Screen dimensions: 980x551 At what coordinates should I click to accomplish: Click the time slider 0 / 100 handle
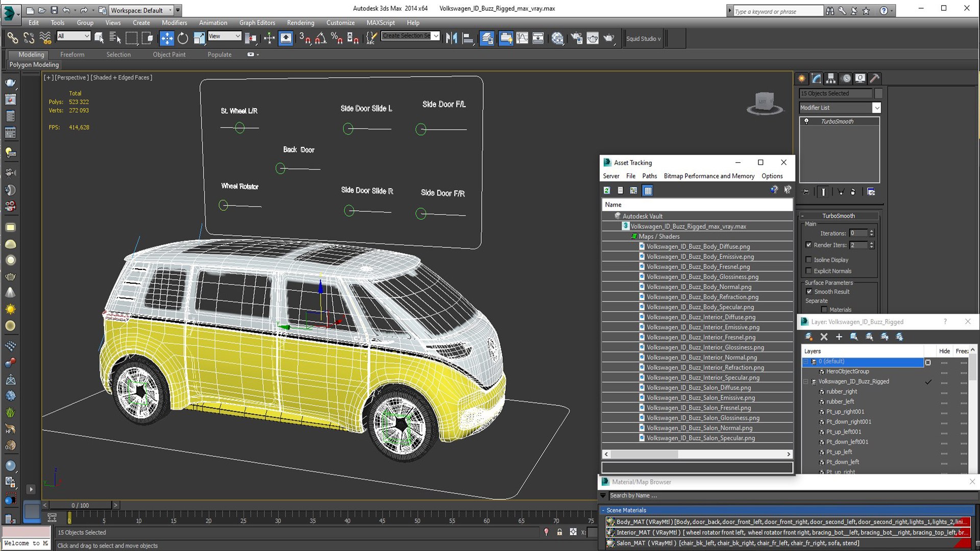pyautogui.click(x=80, y=505)
